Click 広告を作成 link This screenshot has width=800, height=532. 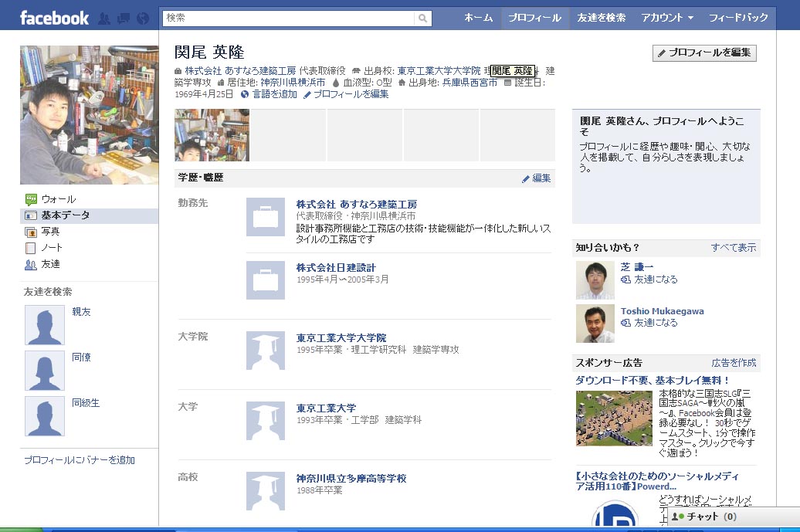point(734,363)
